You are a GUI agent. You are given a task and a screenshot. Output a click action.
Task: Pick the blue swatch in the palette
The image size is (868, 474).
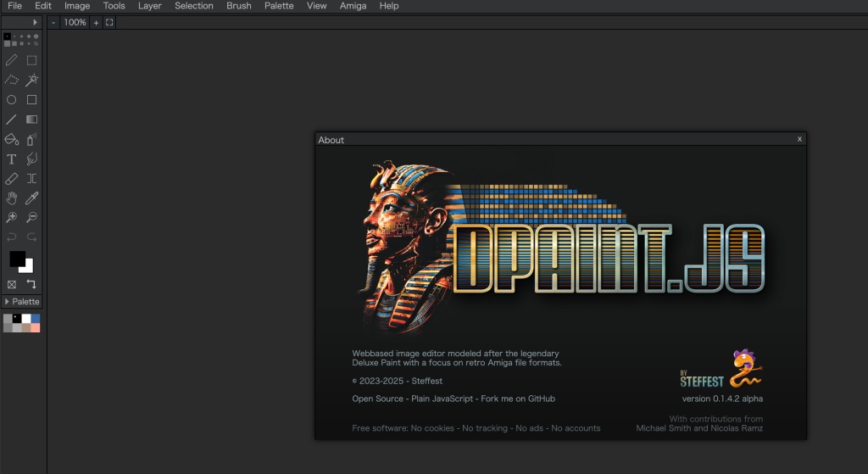click(x=36, y=318)
